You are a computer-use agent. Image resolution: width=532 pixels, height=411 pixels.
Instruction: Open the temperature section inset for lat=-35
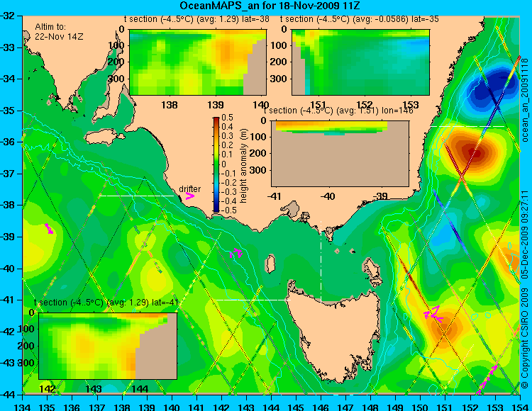360,62
